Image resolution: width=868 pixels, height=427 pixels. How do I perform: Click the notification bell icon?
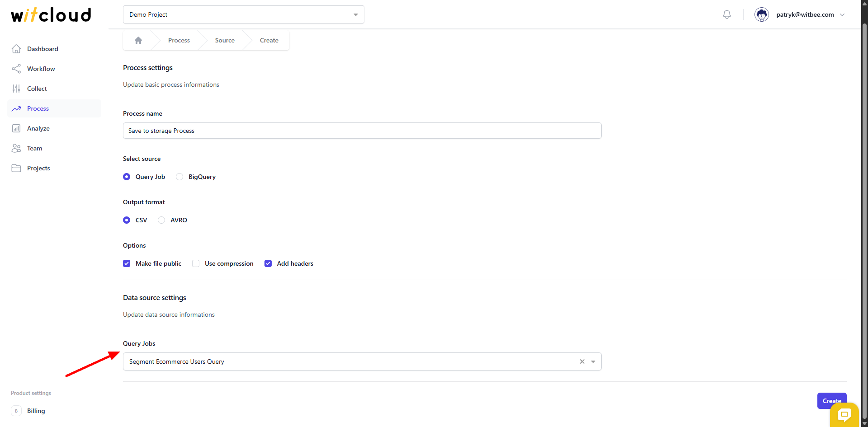tap(726, 14)
